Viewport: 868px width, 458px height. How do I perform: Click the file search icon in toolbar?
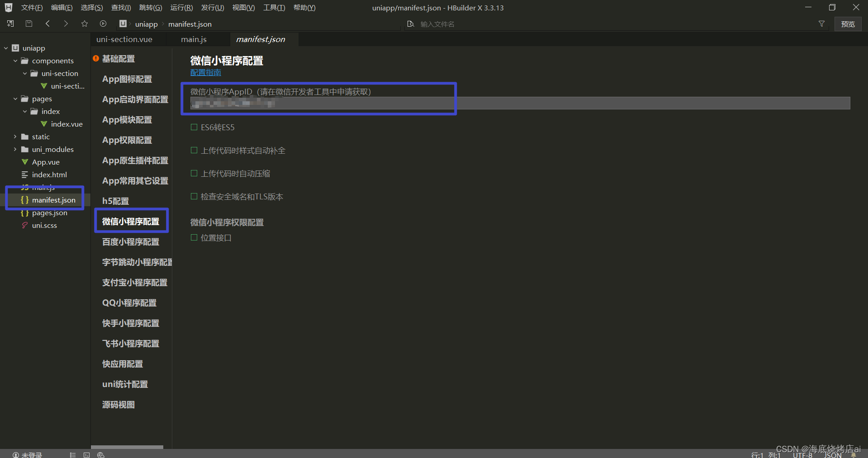click(x=411, y=24)
